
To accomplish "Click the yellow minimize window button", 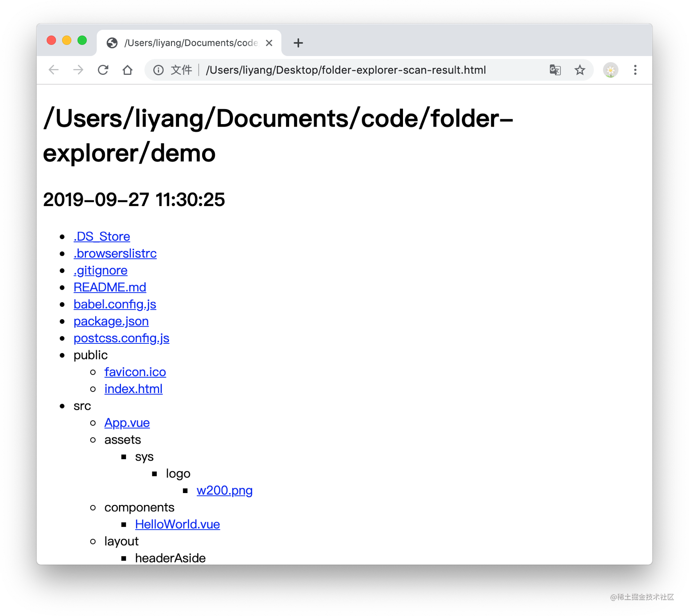I will click(x=67, y=40).
